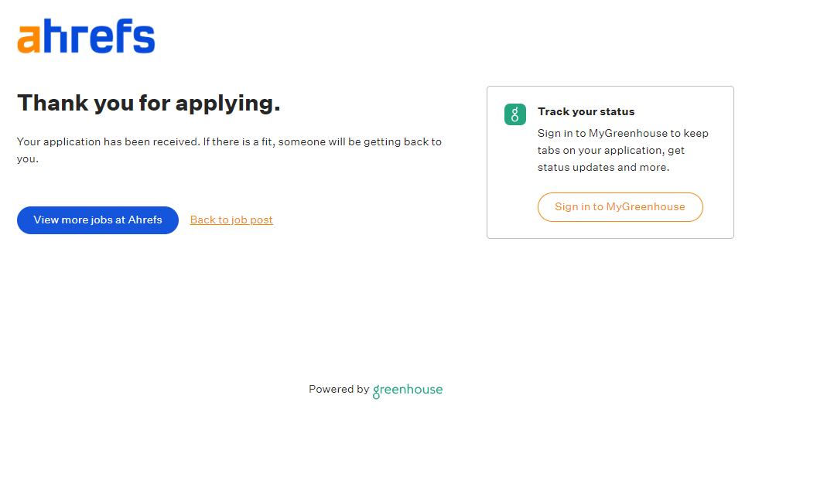Click the word applying in the heading
Screen dimensions: 834x504
click(227, 103)
